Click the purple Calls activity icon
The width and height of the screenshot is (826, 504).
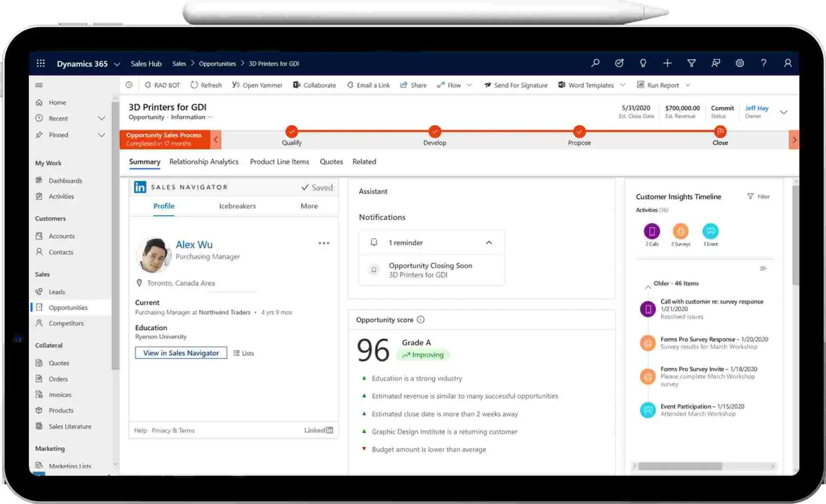pyautogui.click(x=652, y=231)
